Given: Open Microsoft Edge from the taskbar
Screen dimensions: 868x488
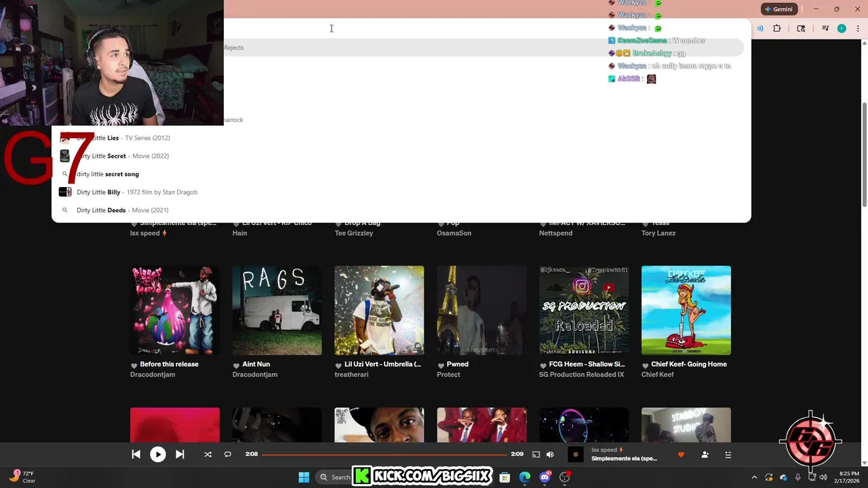Looking at the screenshot, I should [525, 477].
